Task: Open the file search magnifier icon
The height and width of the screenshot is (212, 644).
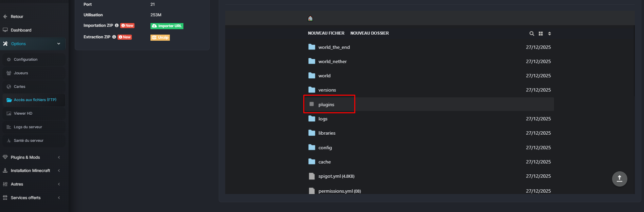Action: point(532,34)
